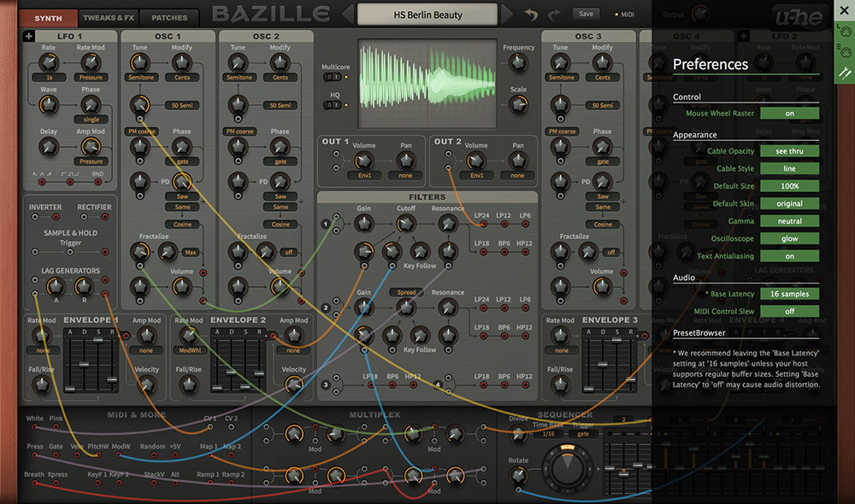
Task: Open the preferences wrench-and-pencil icon
Action: pos(845,73)
